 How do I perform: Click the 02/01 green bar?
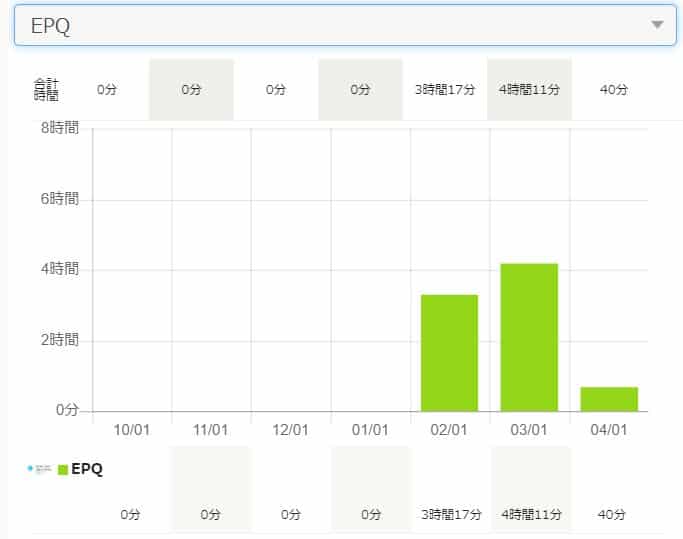pyautogui.click(x=449, y=353)
